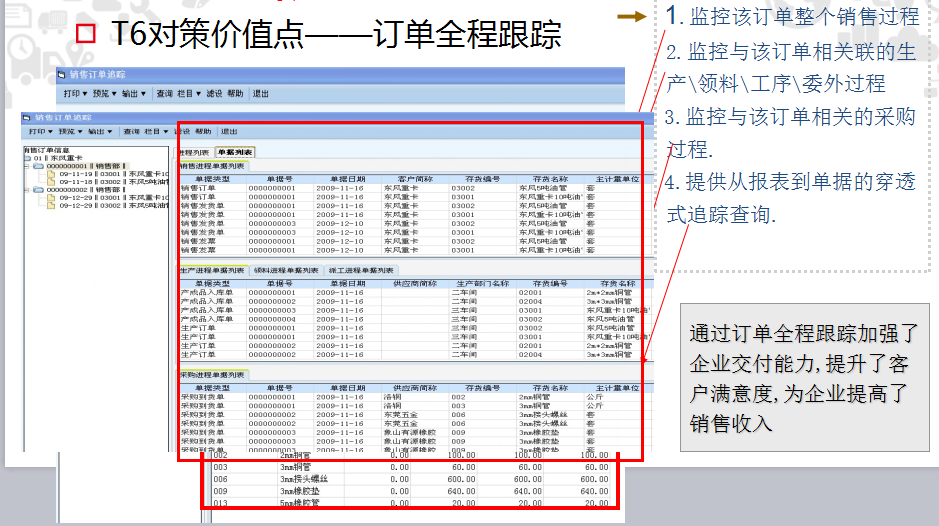Click 帮助 in the back window toolbar
Image resolution: width=939 pixels, height=526 pixels.
point(235,94)
